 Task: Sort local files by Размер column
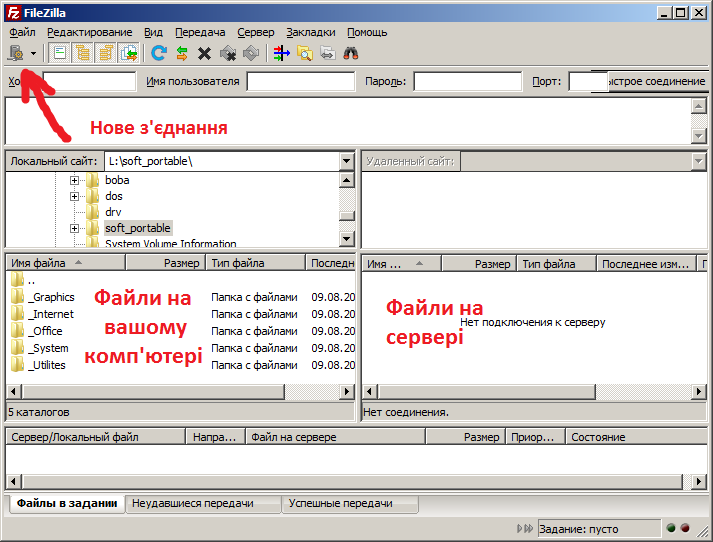coord(166,263)
